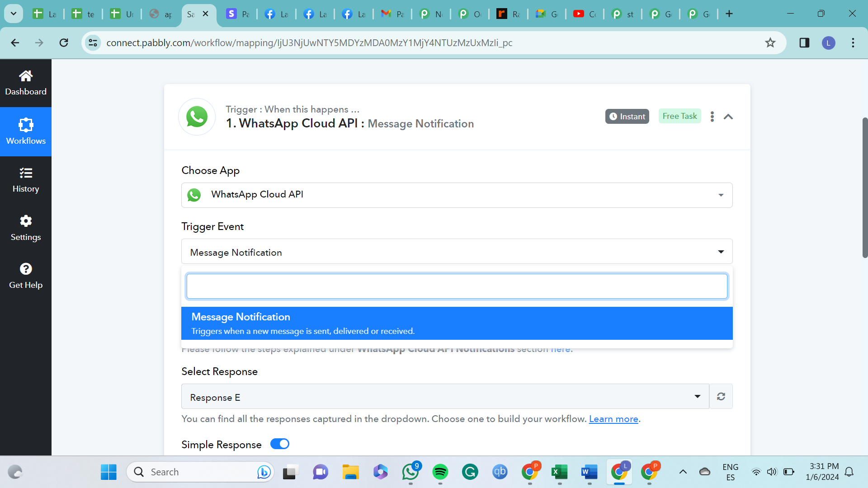The image size is (868, 488).
Task: Open the Workflows section
Action: (26, 131)
